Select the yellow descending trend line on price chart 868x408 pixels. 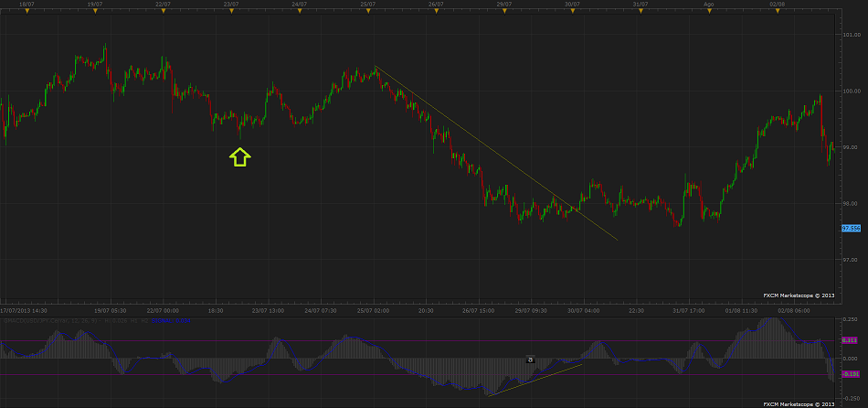493,151
